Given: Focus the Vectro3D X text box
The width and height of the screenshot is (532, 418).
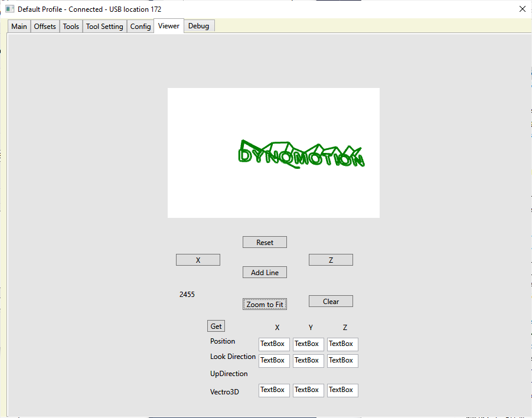Looking at the screenshot, I should tap(274, 390).
